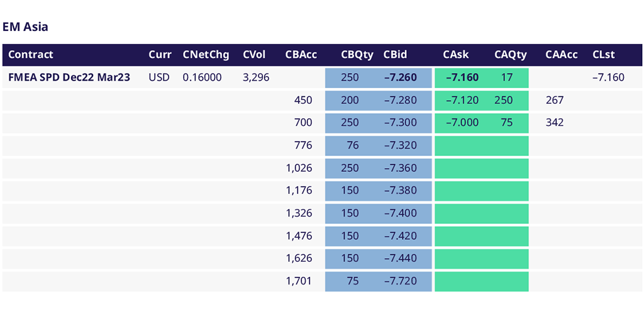This screenshot has height=316, width=644.
Task: Select the bid quantity 76 cell
Action: click(x=352, y=145)
